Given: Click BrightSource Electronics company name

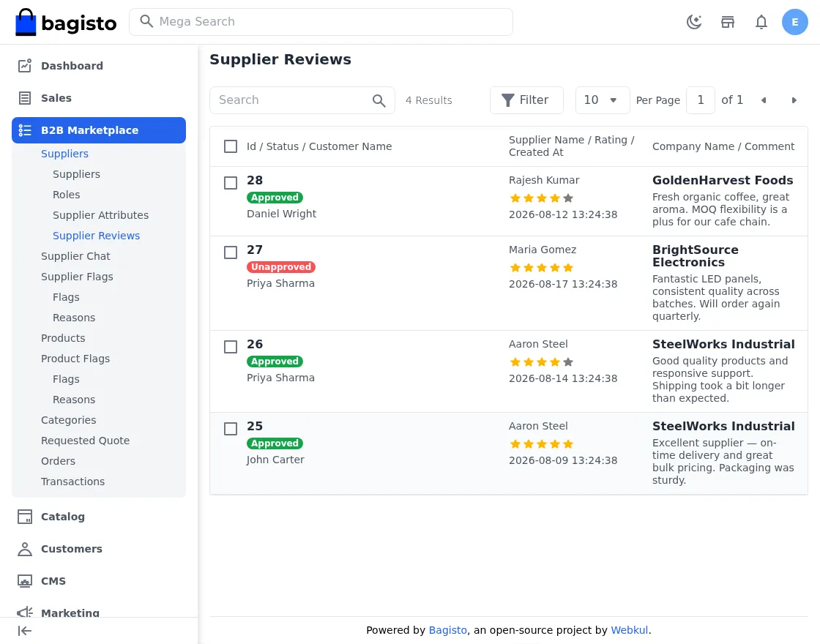Looking at the screenshot, I should [695, 256].
